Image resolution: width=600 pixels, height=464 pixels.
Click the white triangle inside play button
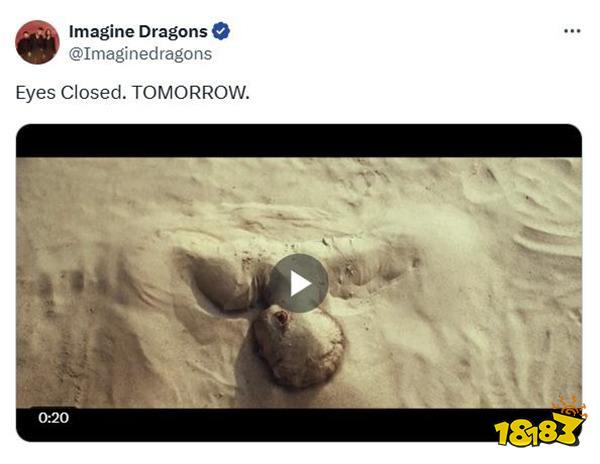pos(300,284)
